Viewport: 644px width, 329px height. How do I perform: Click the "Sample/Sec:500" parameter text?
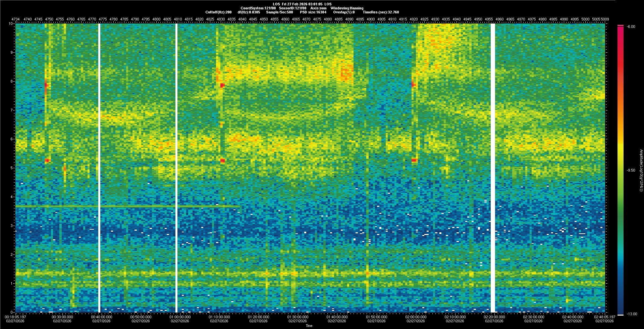(x=279, y=12)
